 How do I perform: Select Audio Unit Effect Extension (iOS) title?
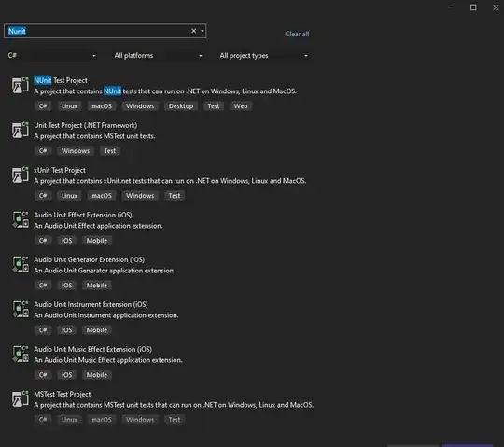click(83, 215)
